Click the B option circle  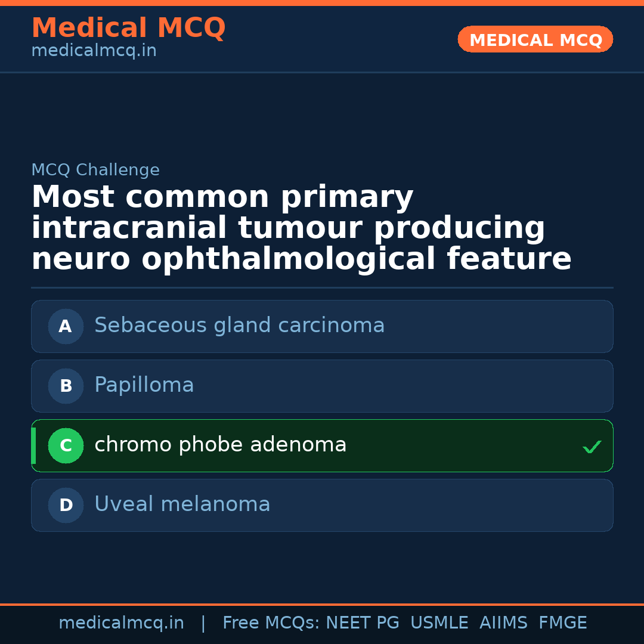(66, 386)
